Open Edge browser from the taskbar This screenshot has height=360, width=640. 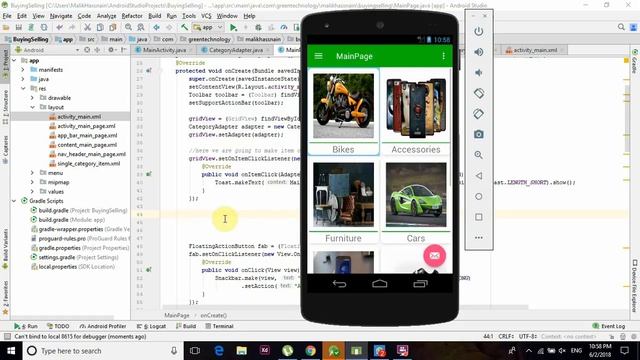coord(219,351)
